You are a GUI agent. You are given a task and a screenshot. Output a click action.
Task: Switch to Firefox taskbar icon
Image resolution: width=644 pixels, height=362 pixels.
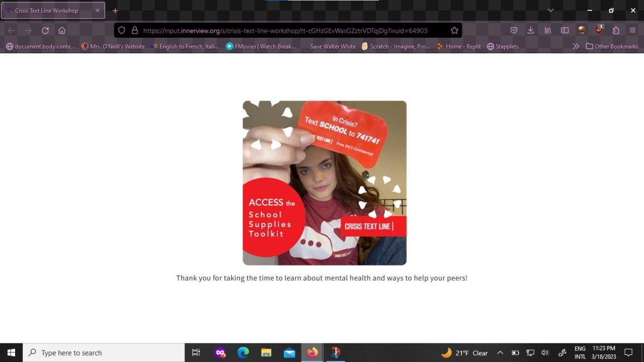point(312,352)
